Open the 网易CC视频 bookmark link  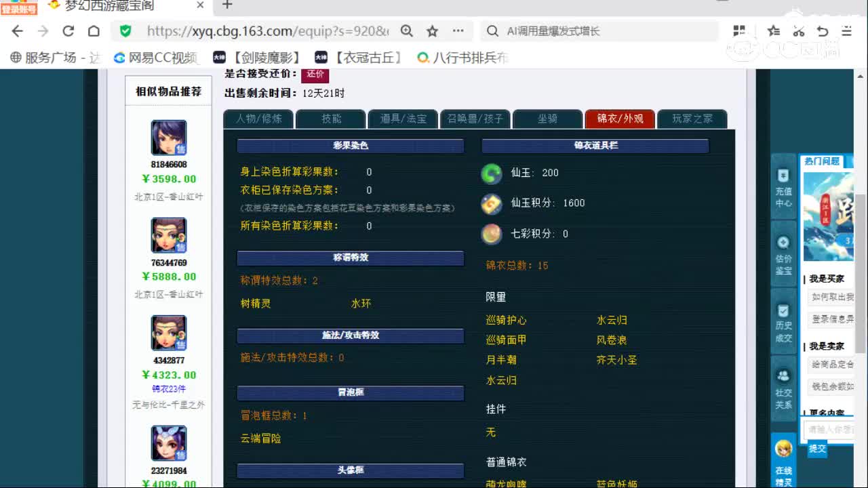point(157,58)
